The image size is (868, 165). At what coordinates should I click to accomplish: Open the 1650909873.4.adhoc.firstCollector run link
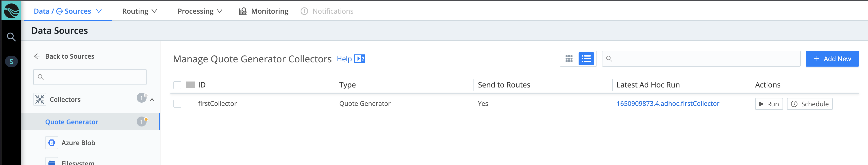click(668, 104)
